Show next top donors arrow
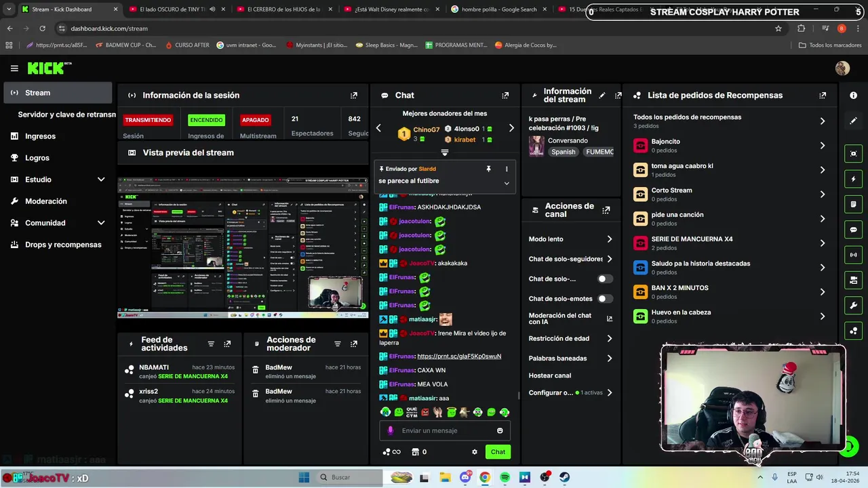 tap(511, 128)
